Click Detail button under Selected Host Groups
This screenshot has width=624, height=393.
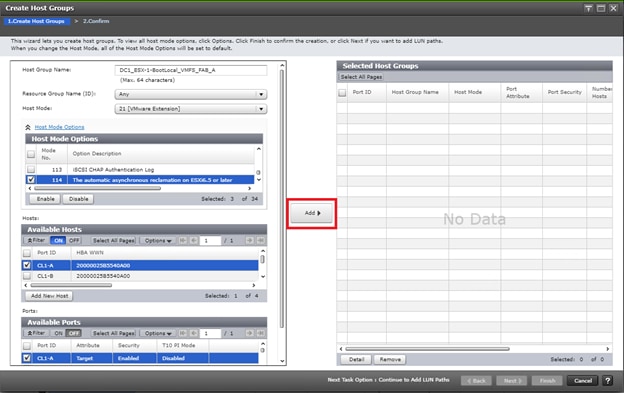click(x=356, y=360)
